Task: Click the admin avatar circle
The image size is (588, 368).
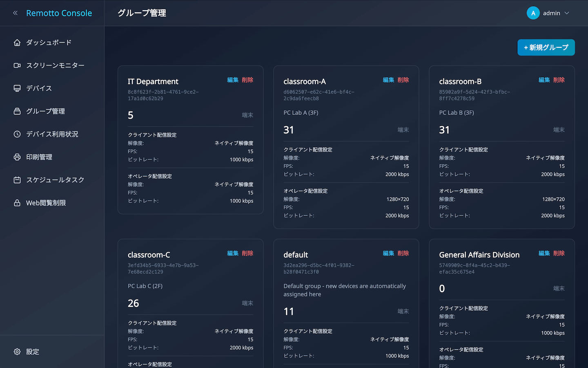Action: click(533, 13)
